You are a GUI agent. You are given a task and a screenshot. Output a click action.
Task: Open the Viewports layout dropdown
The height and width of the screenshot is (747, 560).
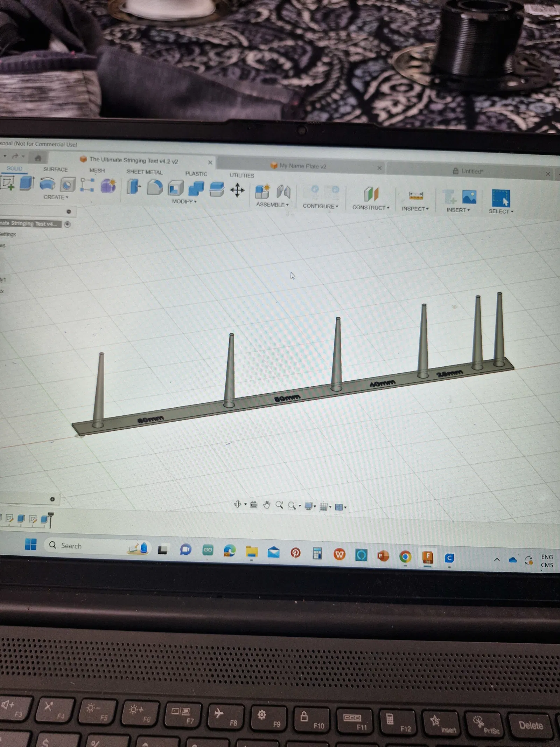341,507
